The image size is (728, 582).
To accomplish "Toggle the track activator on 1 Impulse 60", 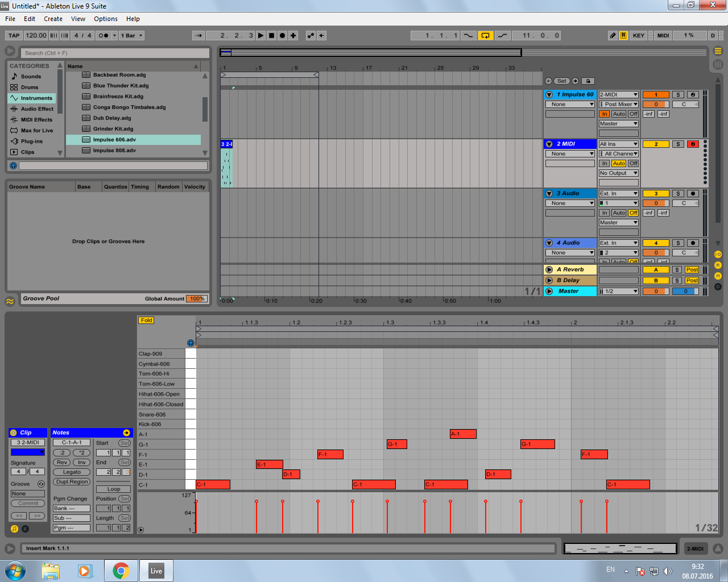I will pyautogui.click(x=655, y=95).
